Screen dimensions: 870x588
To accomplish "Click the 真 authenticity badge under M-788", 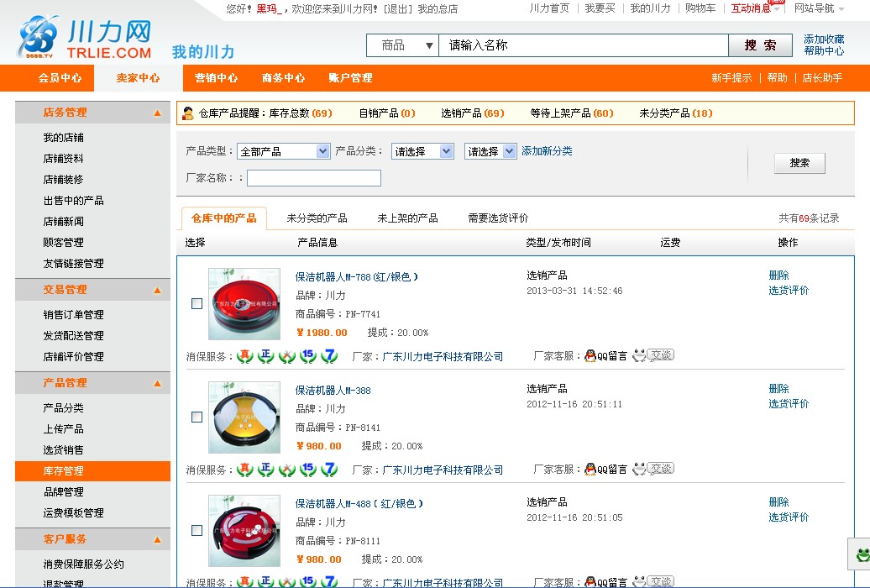I will coord(245,355).
